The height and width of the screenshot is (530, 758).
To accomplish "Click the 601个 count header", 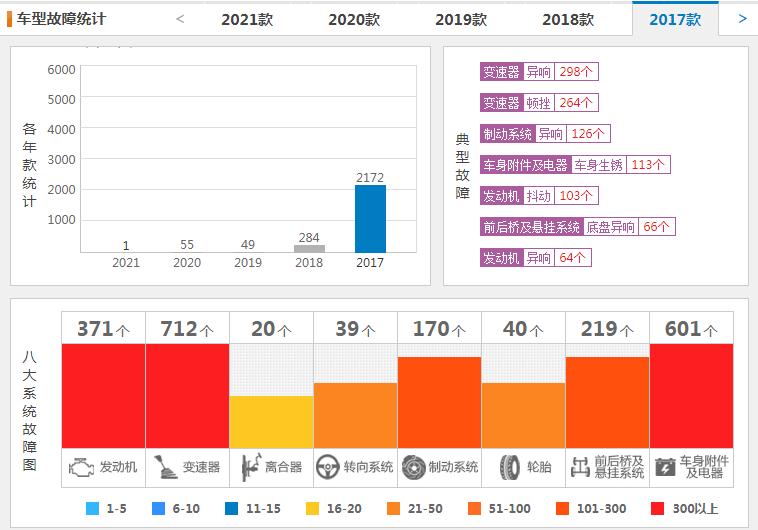I will point(691,329).
